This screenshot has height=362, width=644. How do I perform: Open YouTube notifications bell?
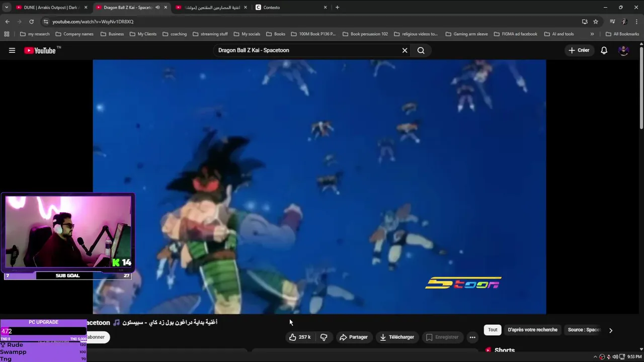pyautogui.click(x=604, y=50)
